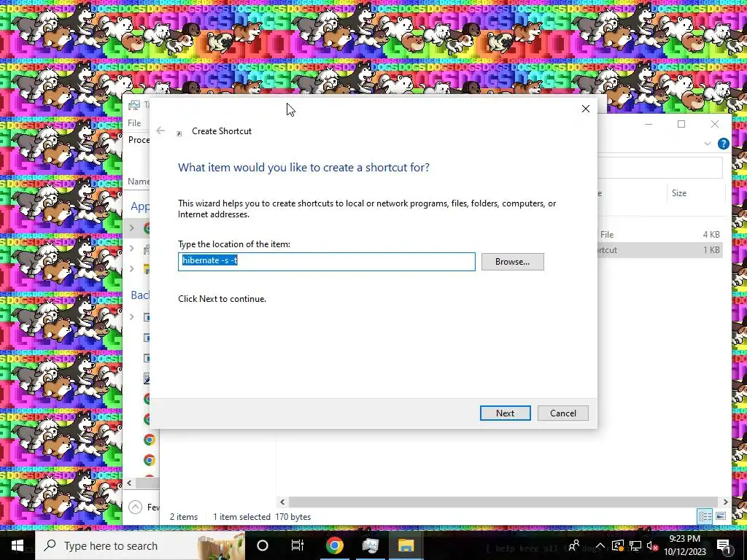The image size is (747, 560).
Task: Cancel the Create Shortcut wizard
Action: 562,413
